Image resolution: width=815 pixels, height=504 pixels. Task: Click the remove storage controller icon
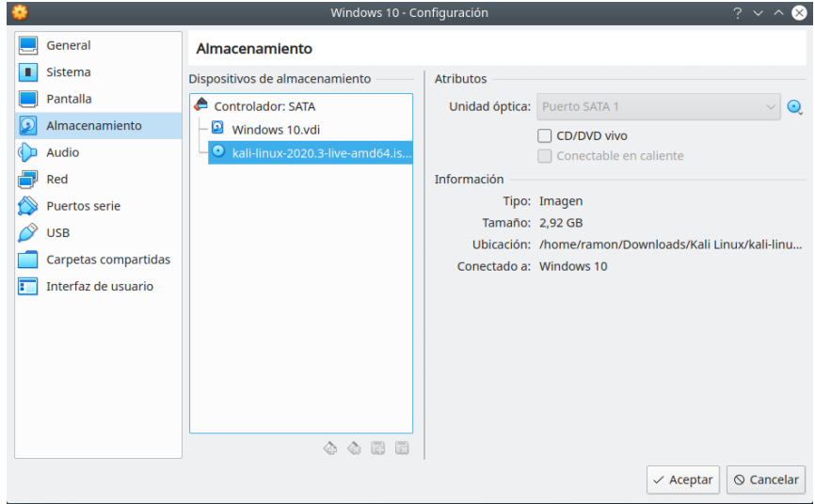coord(354,449)
